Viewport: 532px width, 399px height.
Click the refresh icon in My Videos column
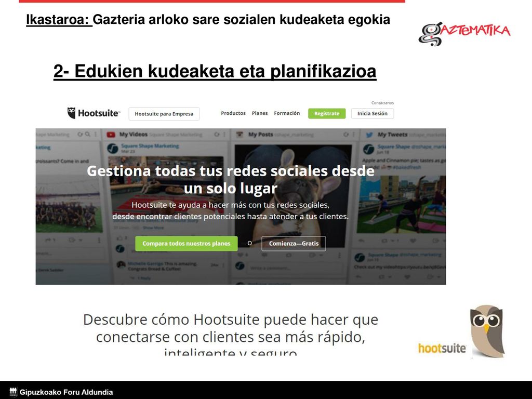[217, 135]
